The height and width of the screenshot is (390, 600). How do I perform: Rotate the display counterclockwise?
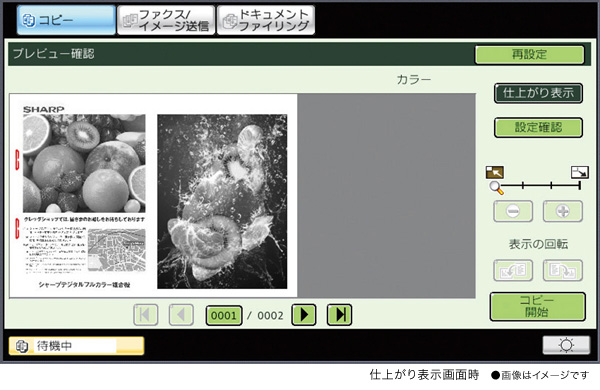513,270
